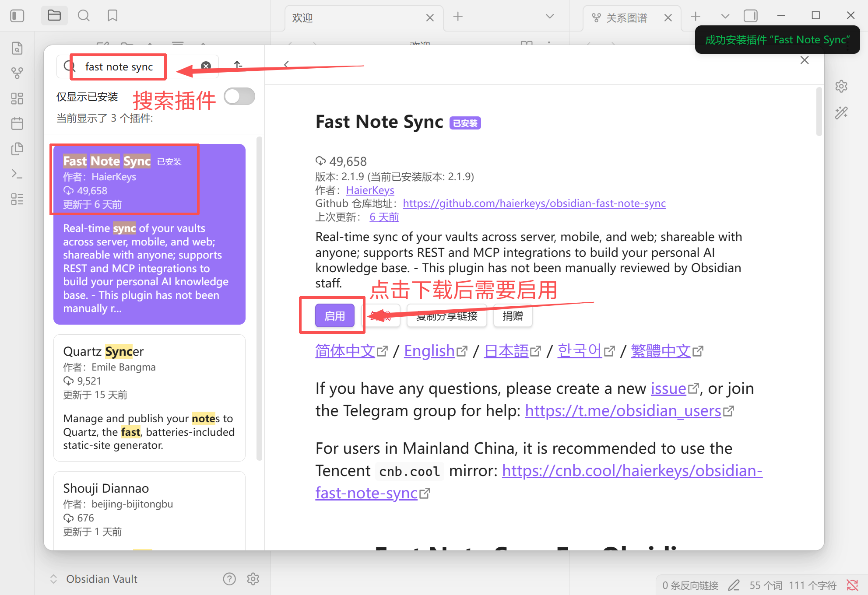The image size is (868, 595).
Task: Click the pencil edit-mode status bar icon
Action: 734,585
